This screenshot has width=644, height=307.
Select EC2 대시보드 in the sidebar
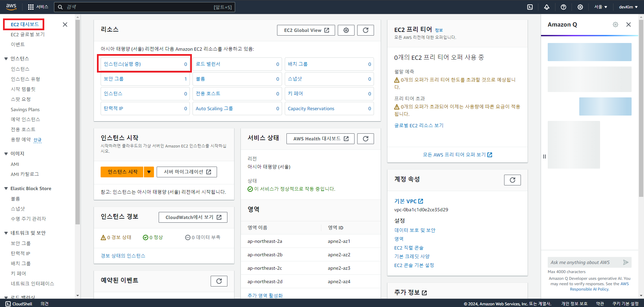coord(25,25)
